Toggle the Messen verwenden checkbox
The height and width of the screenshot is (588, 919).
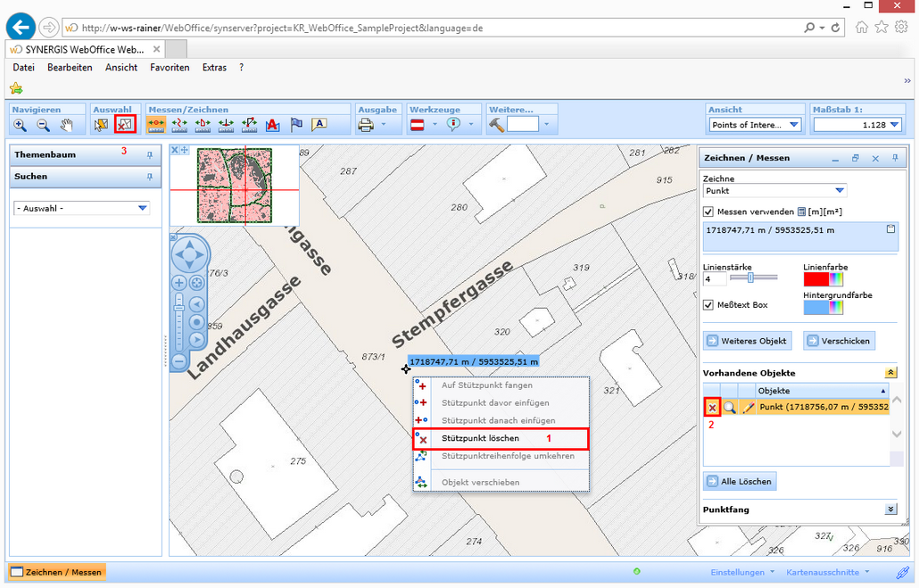point(709,212)
